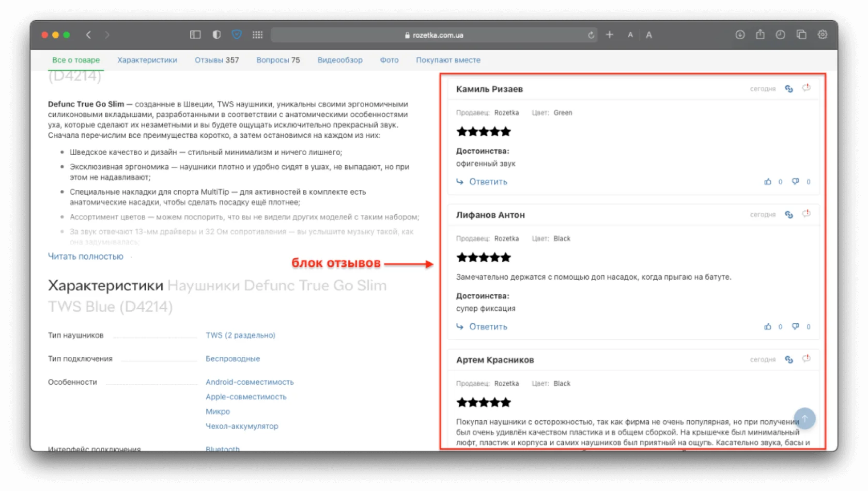This screenshot has width=868, height=491.
Task: Click the color value Green in first review
Action: point(563,113)
